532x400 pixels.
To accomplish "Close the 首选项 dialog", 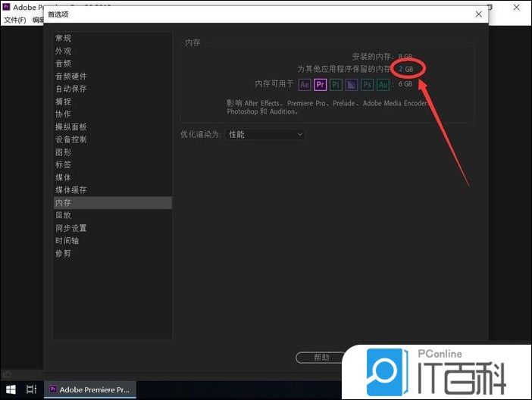I will (478, 14).
